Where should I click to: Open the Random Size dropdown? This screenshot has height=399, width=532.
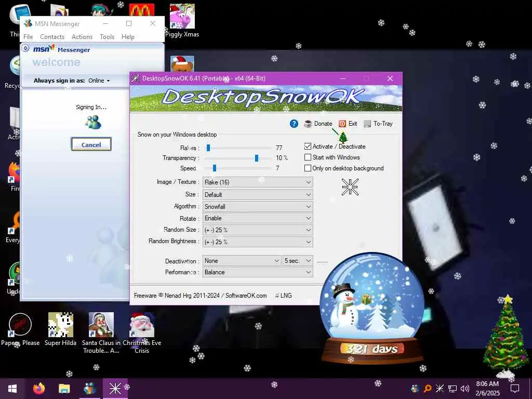click(258, 230)
